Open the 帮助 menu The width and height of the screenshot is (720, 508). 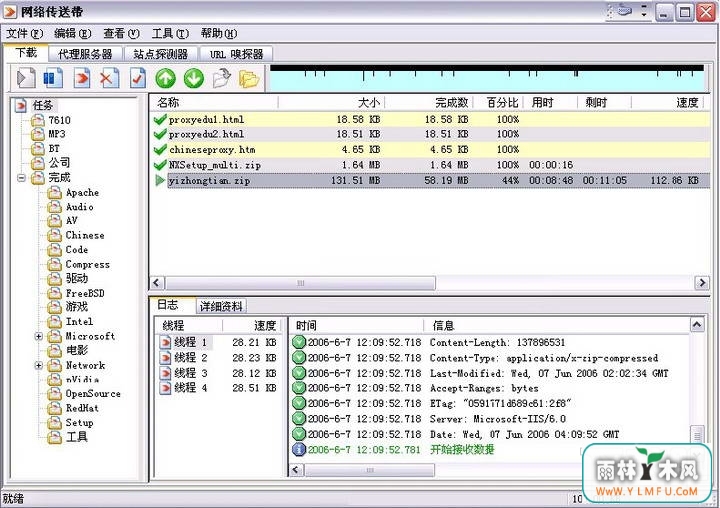219,34
